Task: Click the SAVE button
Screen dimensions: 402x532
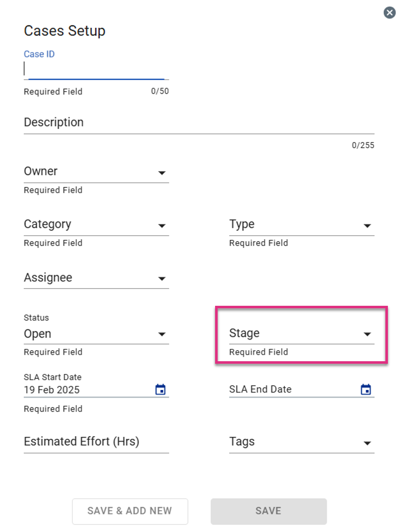Action: tap(269, 511)
